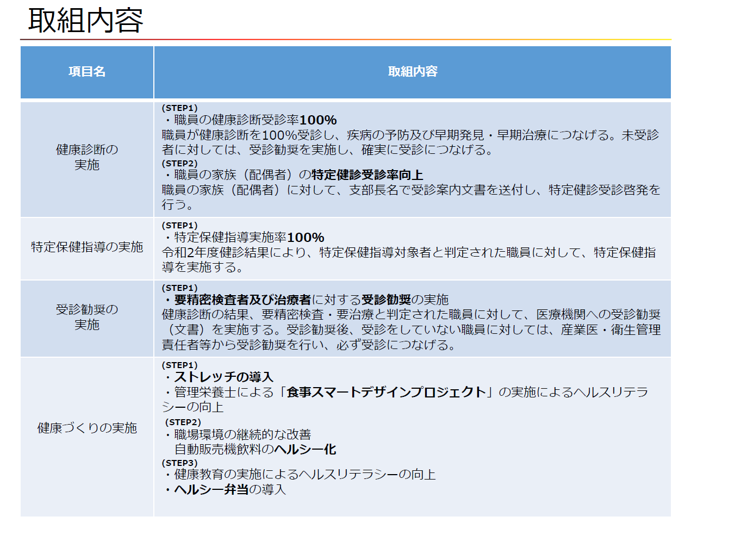Click the sentence starting 職員の家族（配偶者）に対して

(x=411, y=197)
